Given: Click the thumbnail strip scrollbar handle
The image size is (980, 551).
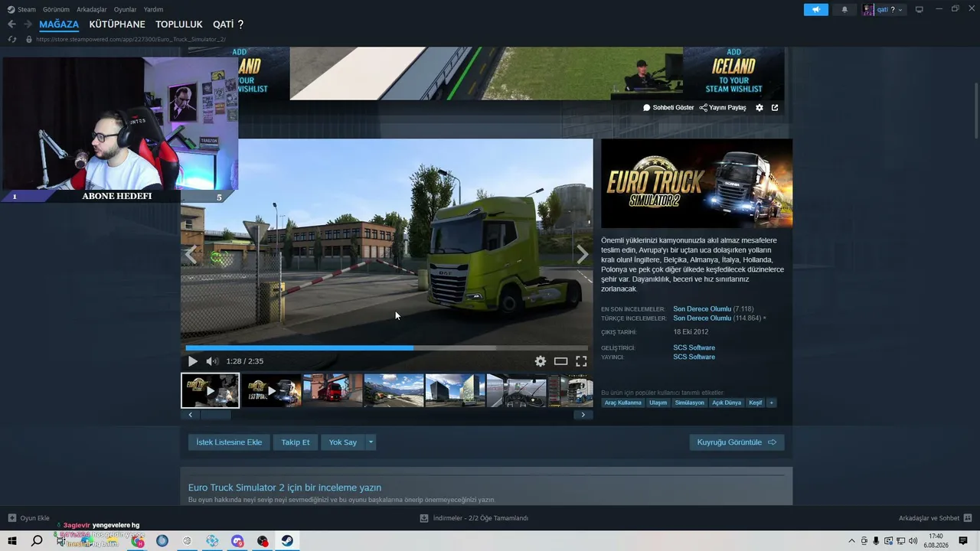Looking at the screenshot, I should point(215,415).
